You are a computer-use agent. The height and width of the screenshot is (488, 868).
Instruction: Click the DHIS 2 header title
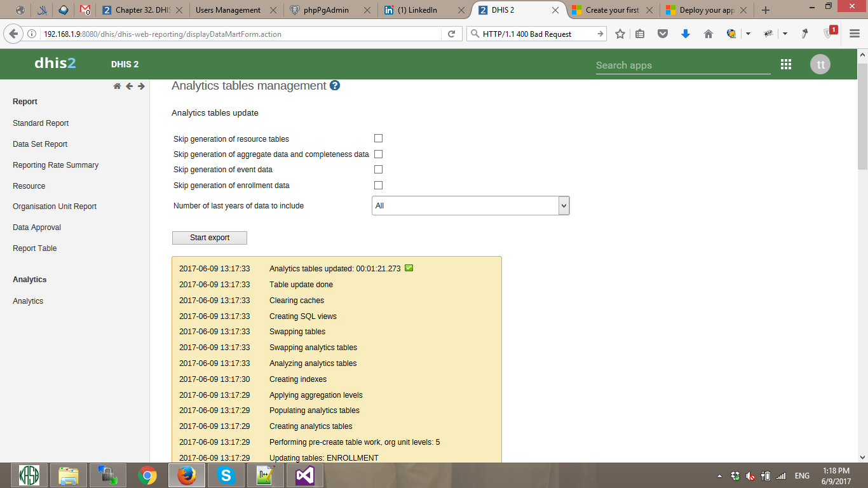(125, 64)
